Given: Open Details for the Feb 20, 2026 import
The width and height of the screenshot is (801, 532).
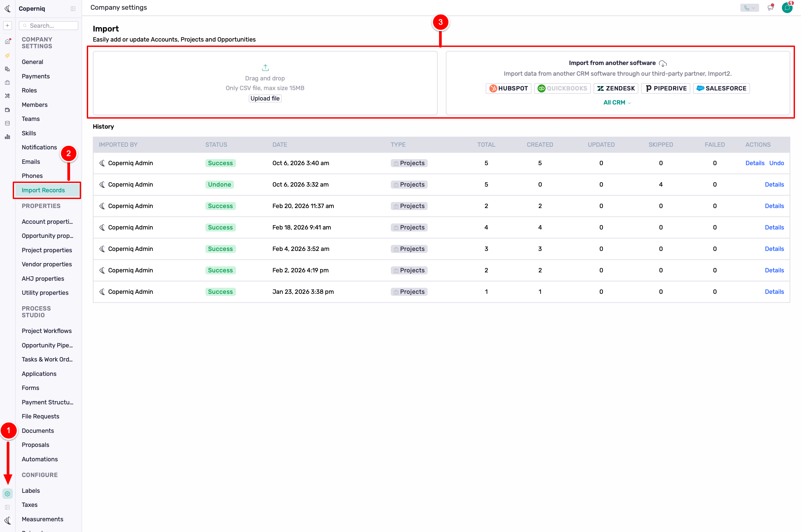Looking at the screenshot, I should pos(774,206).
